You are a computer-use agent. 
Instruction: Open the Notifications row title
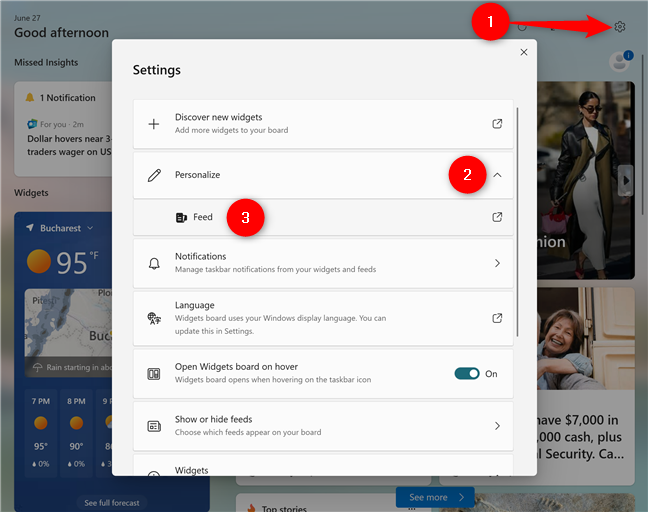click(x=200, y=256)
